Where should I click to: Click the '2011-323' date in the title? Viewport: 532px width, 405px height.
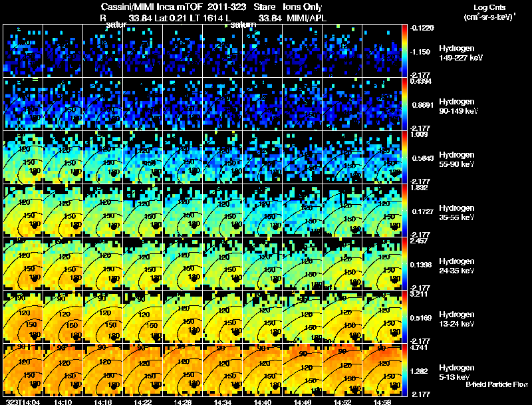tap(227, 7)
